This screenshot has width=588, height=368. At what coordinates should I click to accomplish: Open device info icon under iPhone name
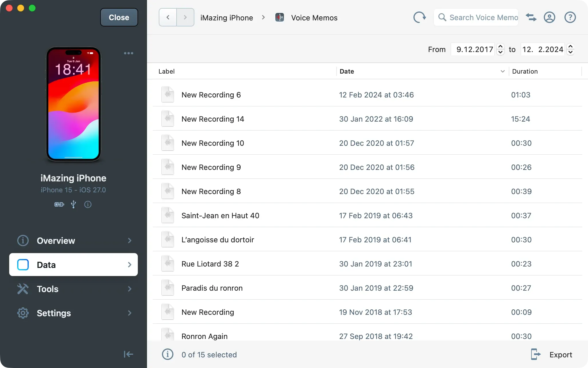(x=88, y=204)
